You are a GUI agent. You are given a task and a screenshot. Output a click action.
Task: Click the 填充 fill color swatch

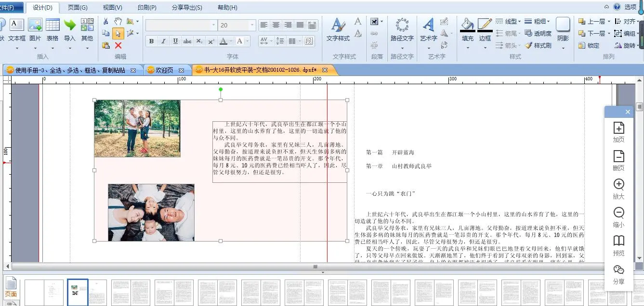(x=467, y=30)
